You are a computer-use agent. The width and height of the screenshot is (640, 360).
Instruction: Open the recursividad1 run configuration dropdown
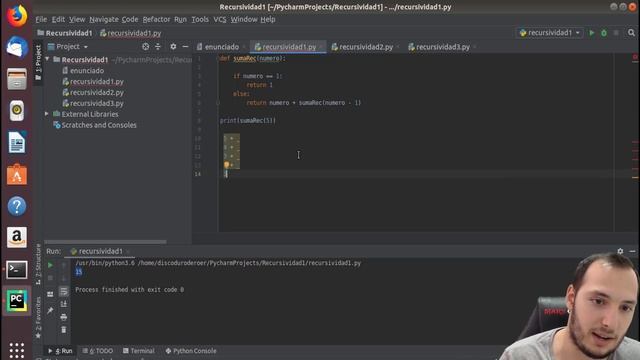coord(549,33)
